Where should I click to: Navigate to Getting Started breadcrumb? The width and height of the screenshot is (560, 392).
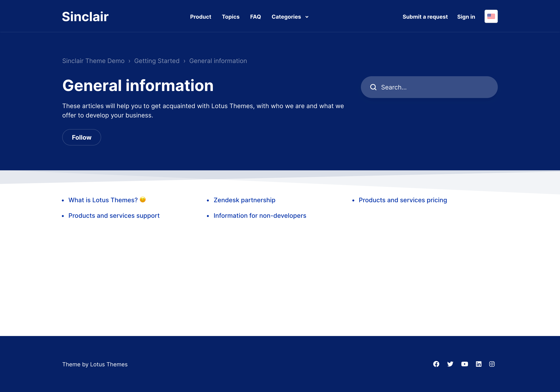(x=157, y=61)
